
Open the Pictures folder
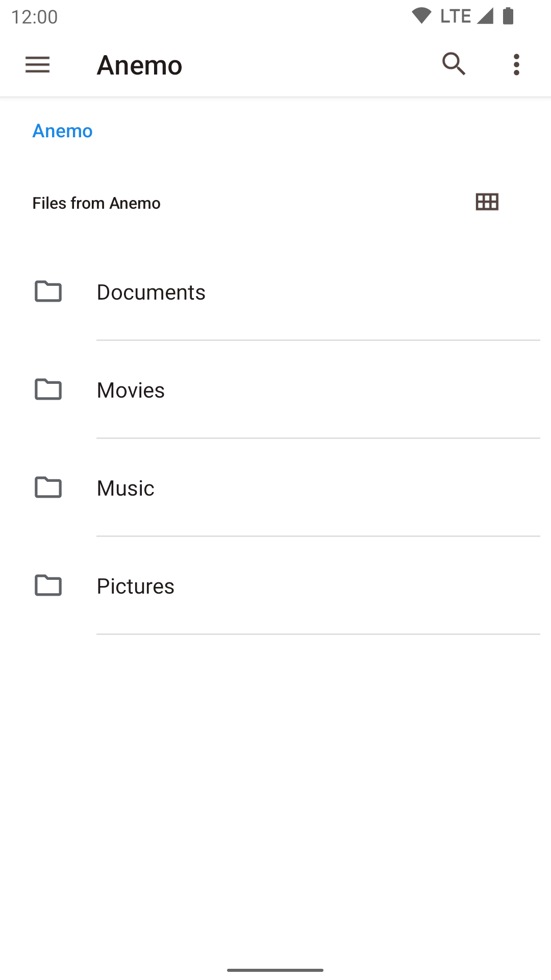[x=275, y=586]
